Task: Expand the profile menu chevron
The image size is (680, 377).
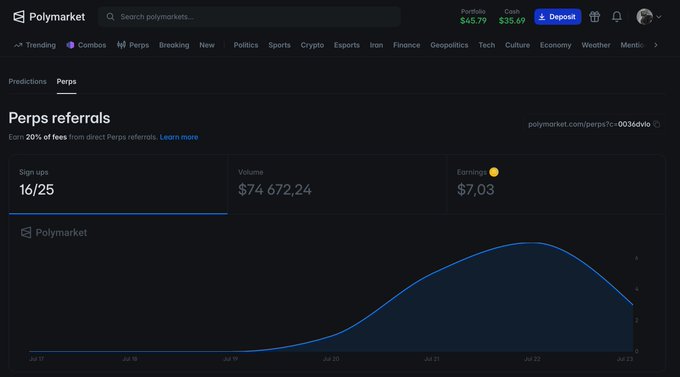Action: coord(659,17)
